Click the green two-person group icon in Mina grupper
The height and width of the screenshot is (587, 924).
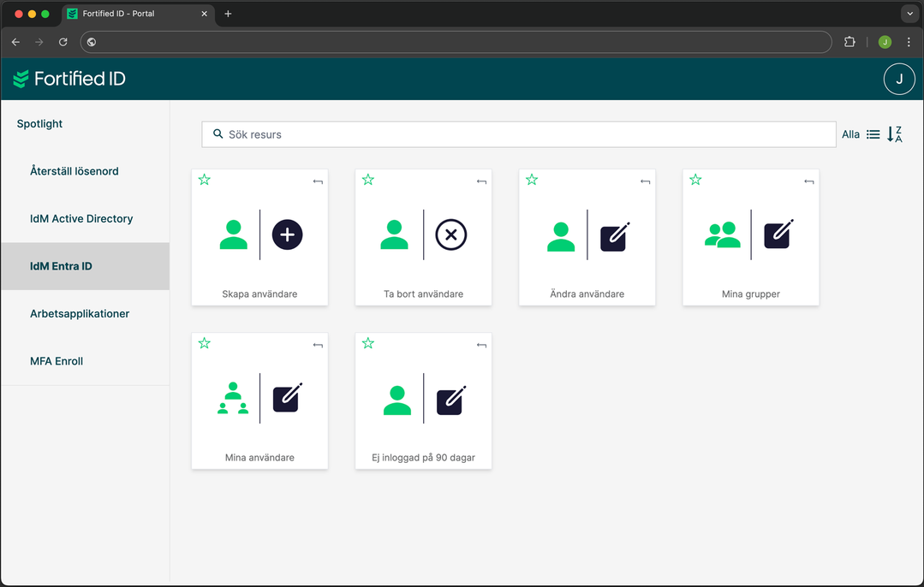(723, 234)
